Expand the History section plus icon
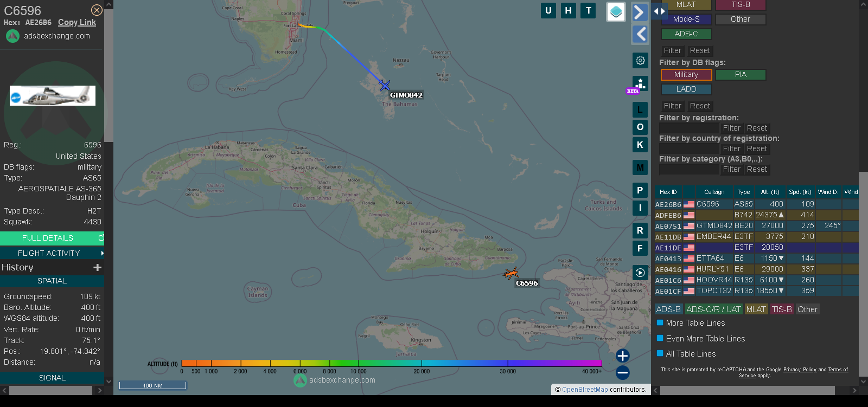 98,267
